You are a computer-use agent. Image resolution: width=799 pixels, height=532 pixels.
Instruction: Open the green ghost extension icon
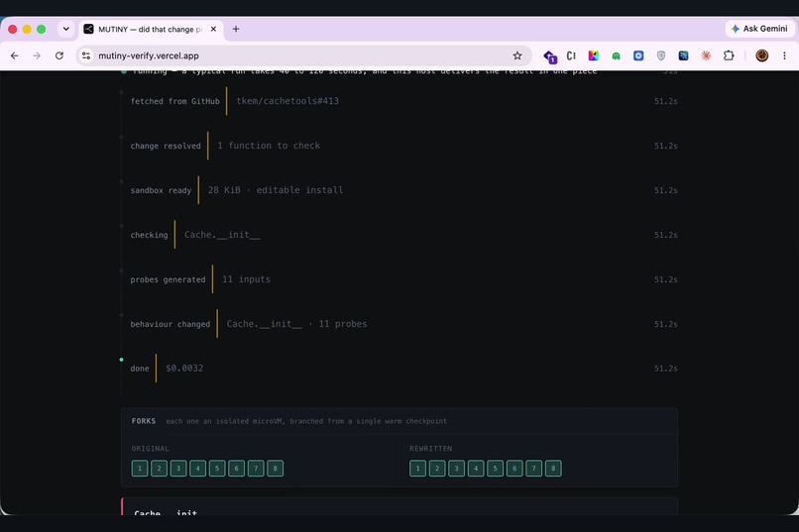pos(616,56)
